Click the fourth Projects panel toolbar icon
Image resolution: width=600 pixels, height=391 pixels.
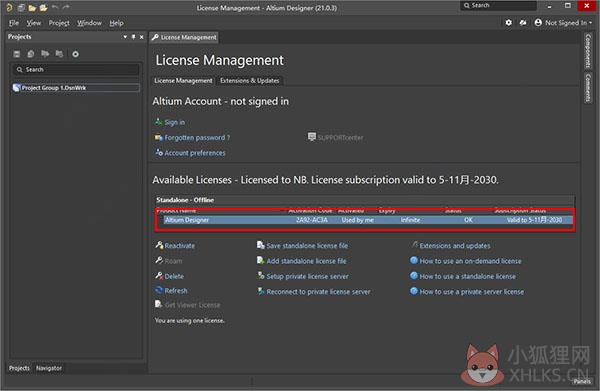pos(59,54)
